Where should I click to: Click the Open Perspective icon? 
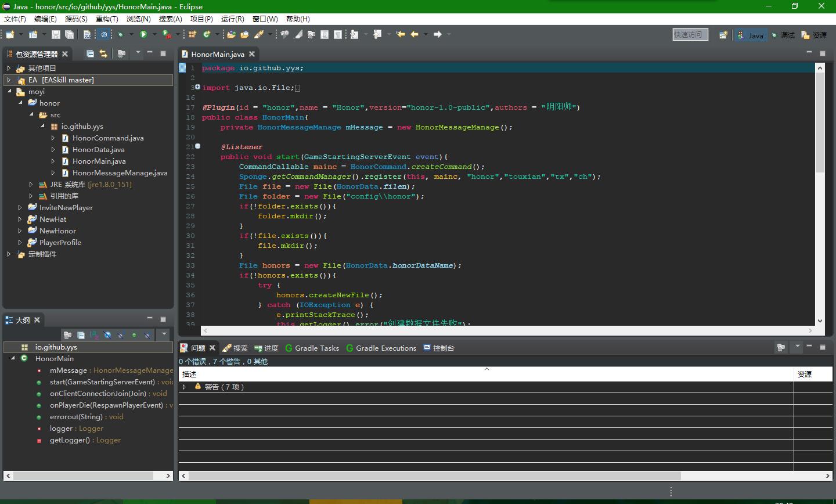pos(723,35)
